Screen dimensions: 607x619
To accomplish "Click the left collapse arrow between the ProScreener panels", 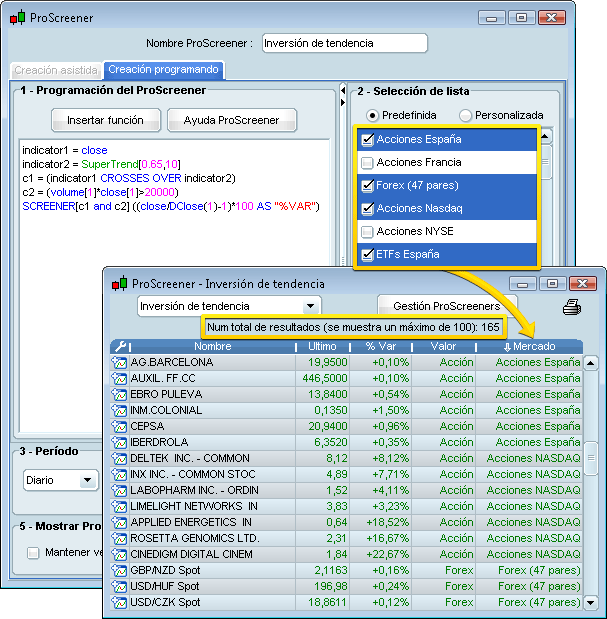I will [343, 91].
